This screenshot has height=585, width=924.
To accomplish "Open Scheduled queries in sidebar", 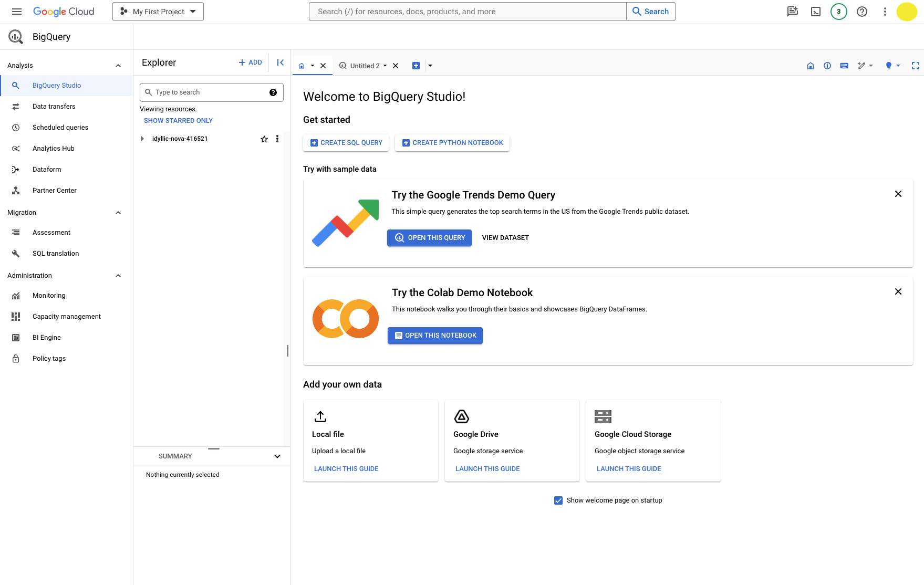I will point(60,128).
